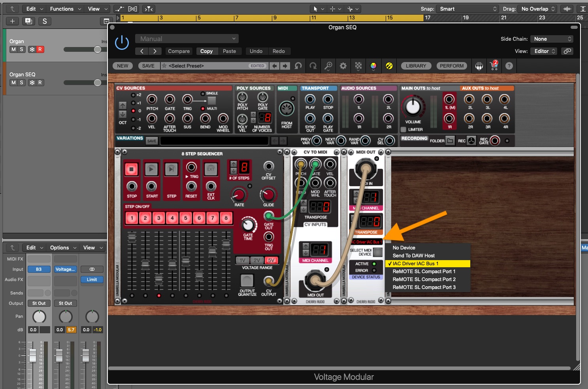This screenshot has width=588, height=389.
Task: Switch to PERFORM view
Action: [x=452, y=66]
